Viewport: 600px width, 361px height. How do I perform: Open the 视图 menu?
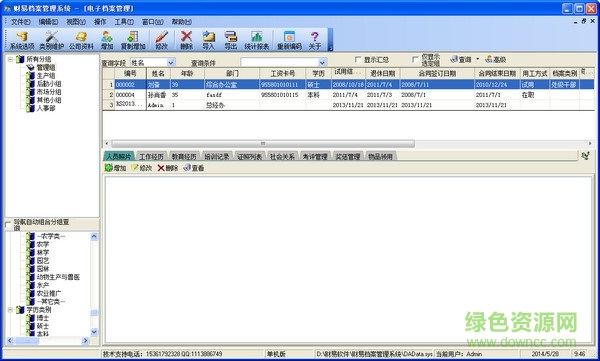(x=76, y=22)
